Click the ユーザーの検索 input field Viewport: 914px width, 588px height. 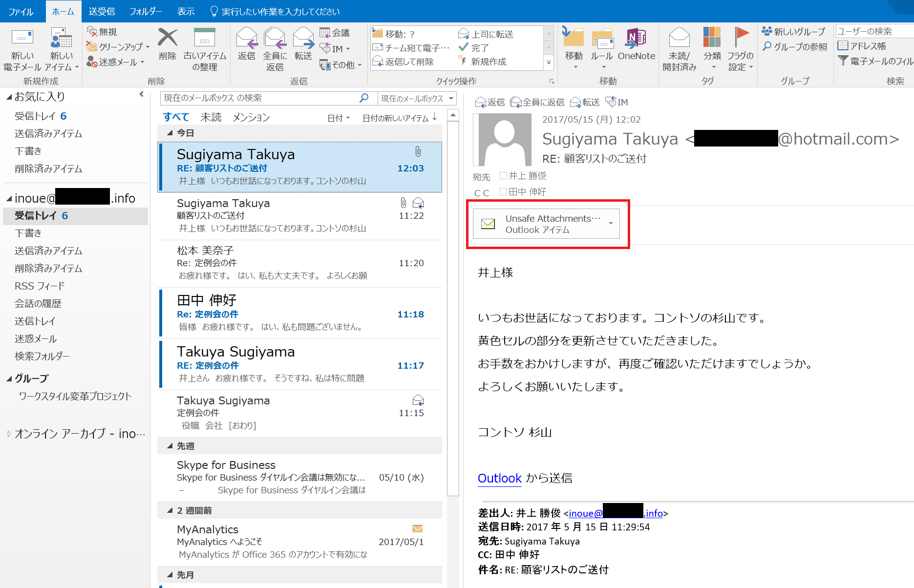[x=874, y=31]
